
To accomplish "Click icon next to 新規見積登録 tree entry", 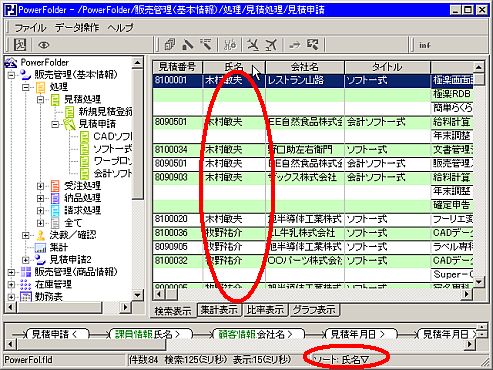I will coord(69,112).
